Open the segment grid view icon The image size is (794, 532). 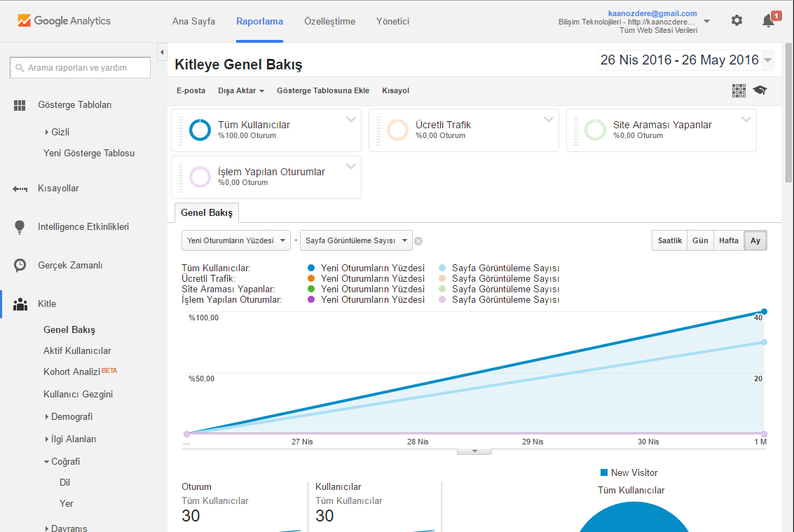739,90
